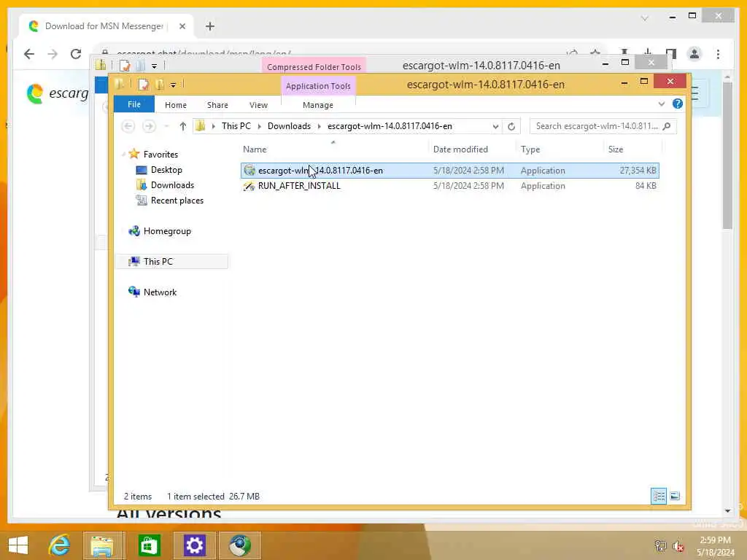The width and height of the screenshot is (747, 560).
Task: Click the folder icon in the front Explorer title bar
Action: pos(120,85)
